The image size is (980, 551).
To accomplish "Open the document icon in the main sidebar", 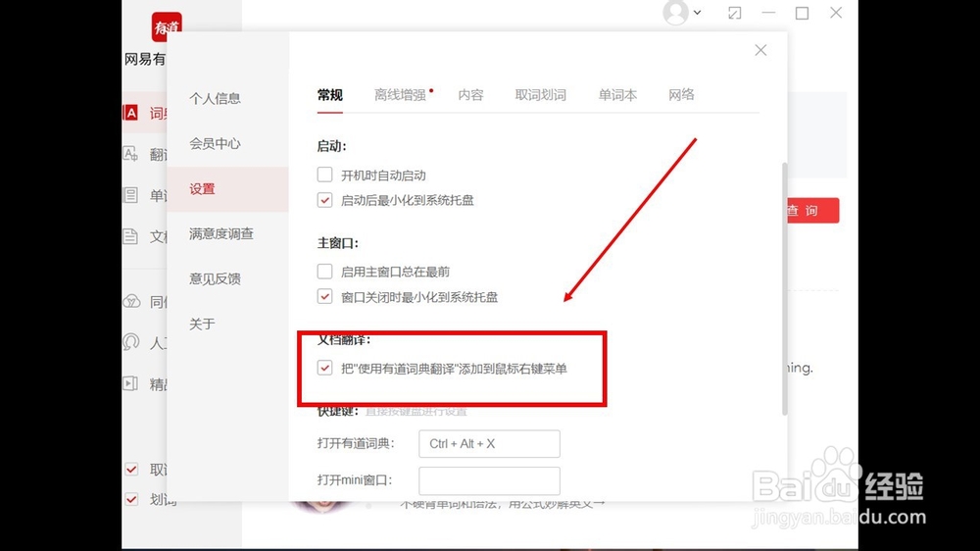I will (130, 236).
